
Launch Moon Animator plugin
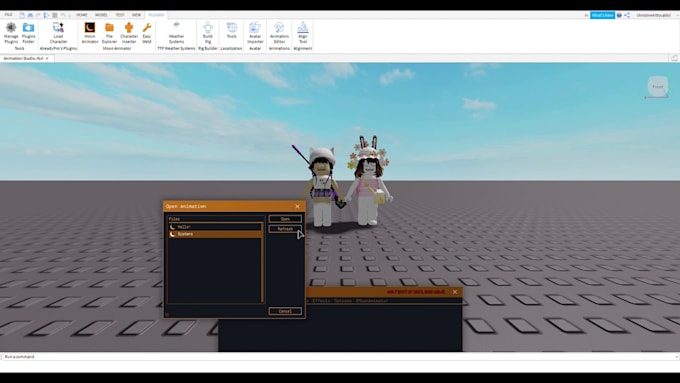[90, 33]
